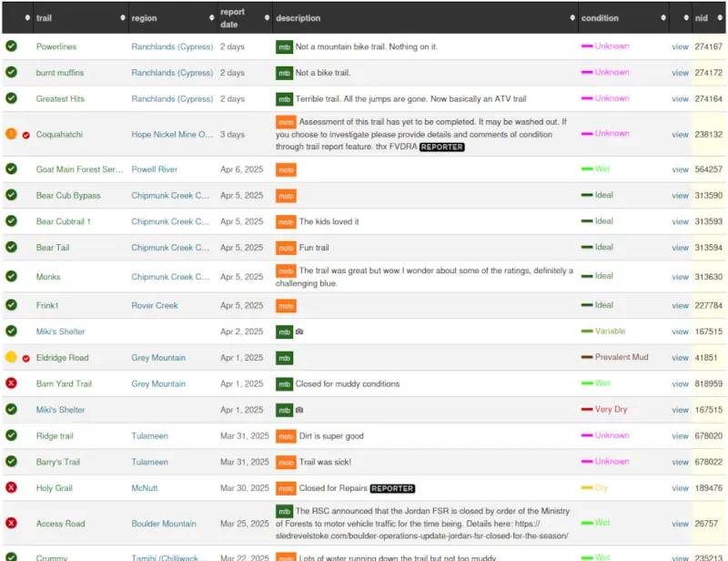Click the green check icon for Ridge trail

[x=11, y=436]
